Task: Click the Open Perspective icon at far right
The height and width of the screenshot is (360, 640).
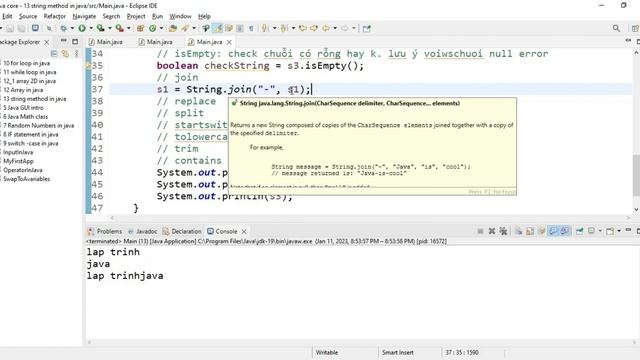Action: (635, 28)
